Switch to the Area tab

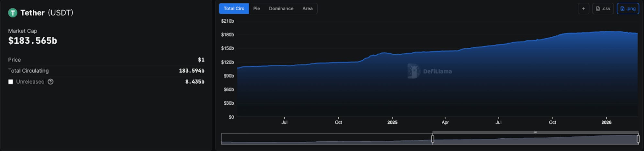pyautogui.click(x=307, y=9)
